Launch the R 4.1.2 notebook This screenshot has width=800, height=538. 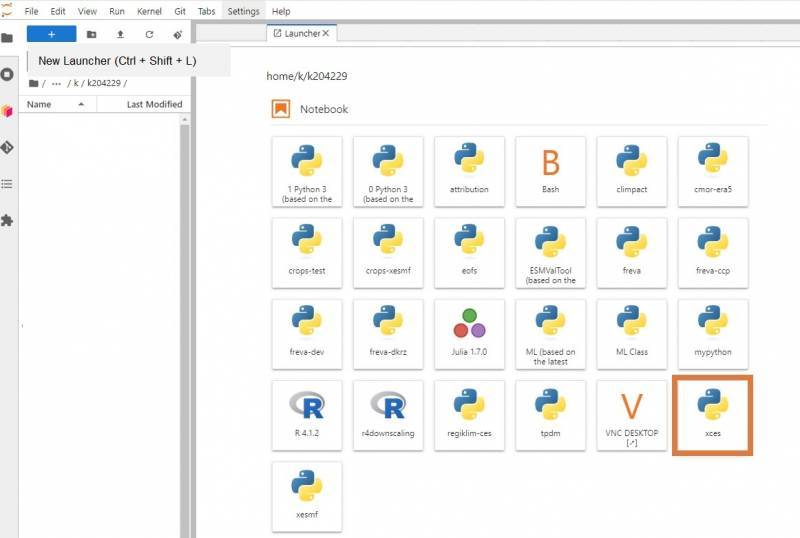pos(307,415)
